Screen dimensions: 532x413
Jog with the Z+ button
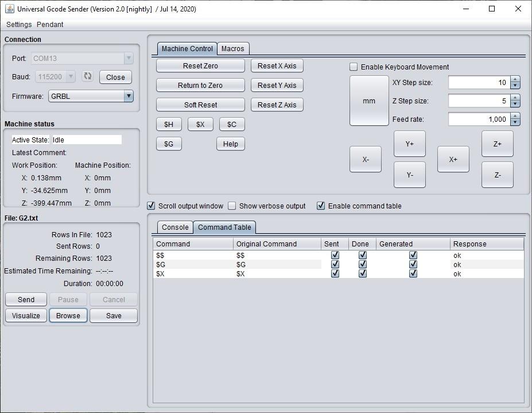[x=498, y=144]
